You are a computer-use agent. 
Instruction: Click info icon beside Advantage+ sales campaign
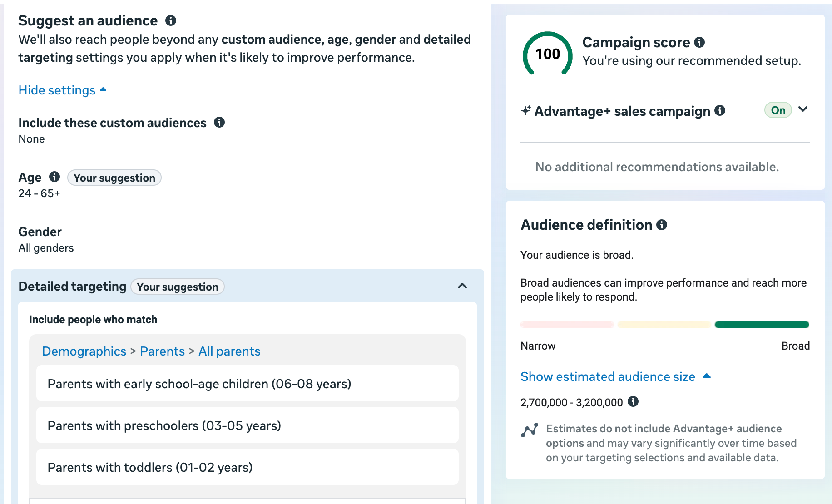(720, 110)
